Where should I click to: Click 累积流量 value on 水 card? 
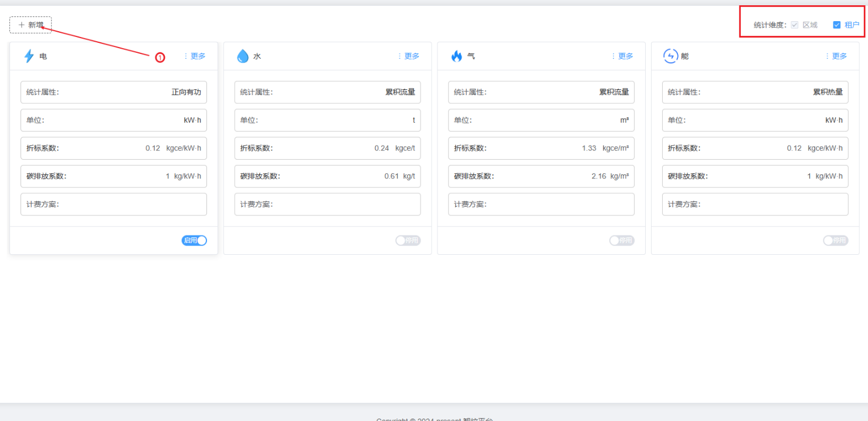pyautogui.click(x=400, y=92)
